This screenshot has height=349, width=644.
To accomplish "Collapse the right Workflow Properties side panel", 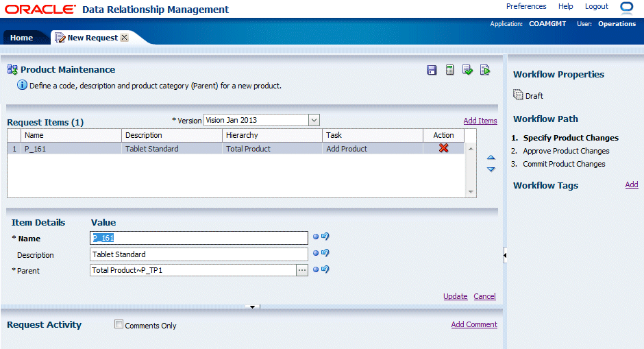I will (x=505, y=255).
